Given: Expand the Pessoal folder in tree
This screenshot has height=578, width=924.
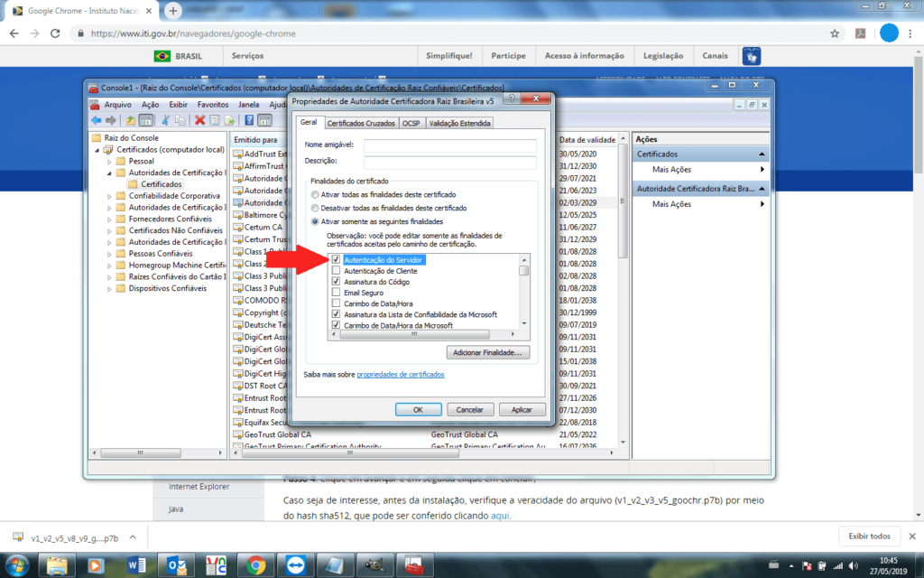Looking at the screenshot, I should (x=109, y=161).
